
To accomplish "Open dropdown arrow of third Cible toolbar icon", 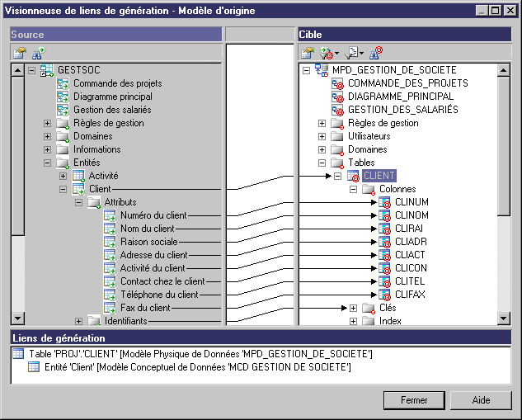I will pos(360,53).
